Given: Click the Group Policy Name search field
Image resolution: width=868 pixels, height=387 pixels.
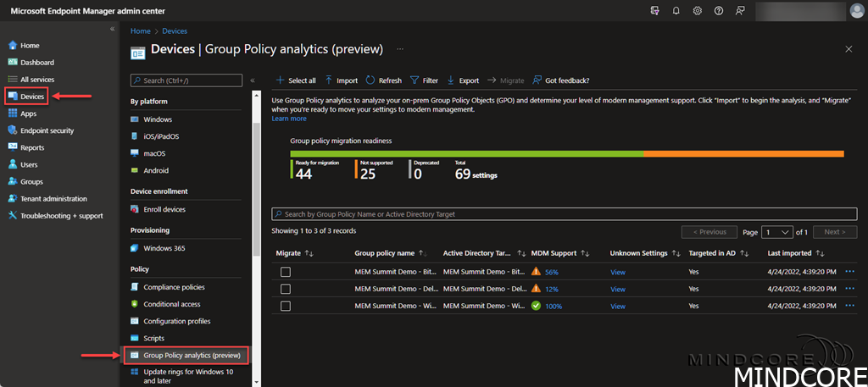Looking at the screenshot, I should point(559,214).
